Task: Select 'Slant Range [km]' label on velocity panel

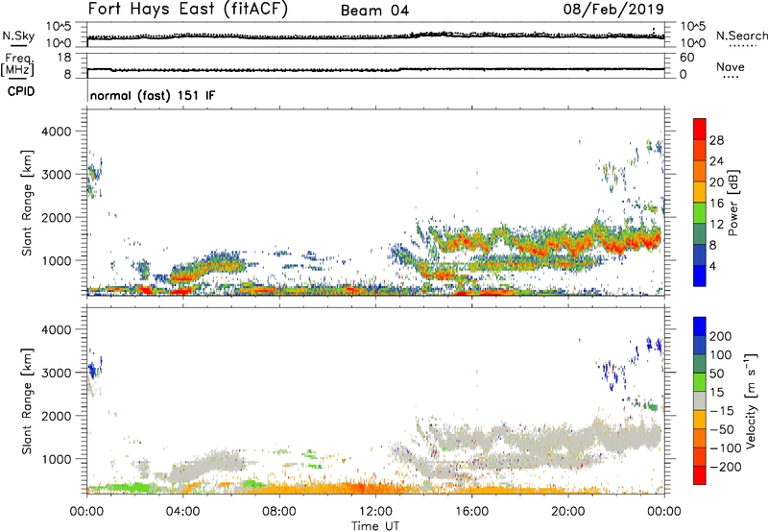Action: click(x=27, y=400)
